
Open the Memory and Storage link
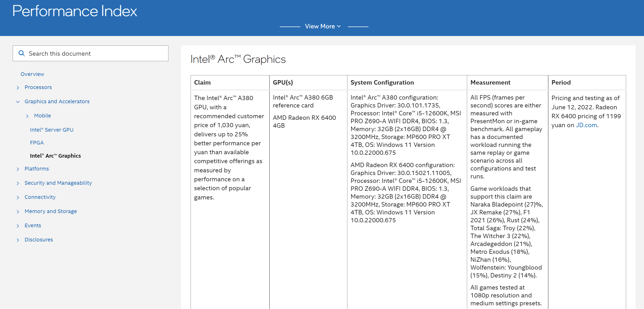(51, 211)
